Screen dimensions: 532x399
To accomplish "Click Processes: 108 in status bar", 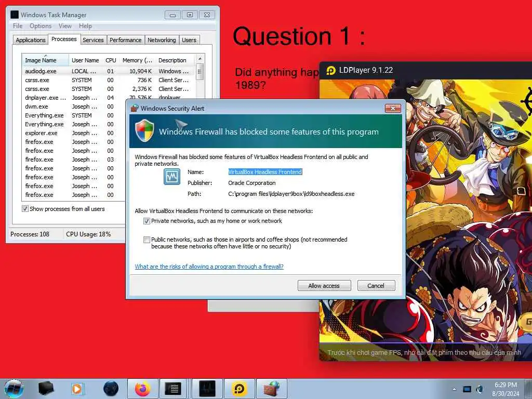I will pos(30,234).
